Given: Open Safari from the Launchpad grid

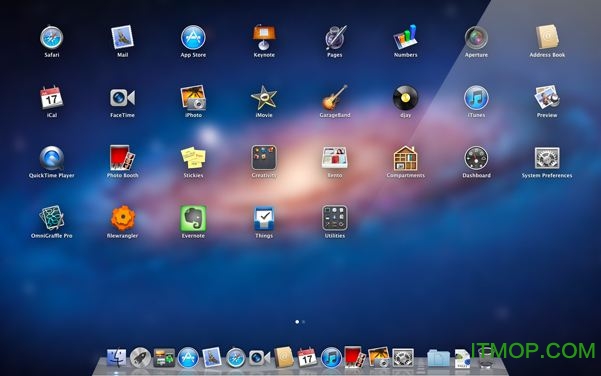Looking at the screenshot, I should pyautogui.click(x=51, y=38).
